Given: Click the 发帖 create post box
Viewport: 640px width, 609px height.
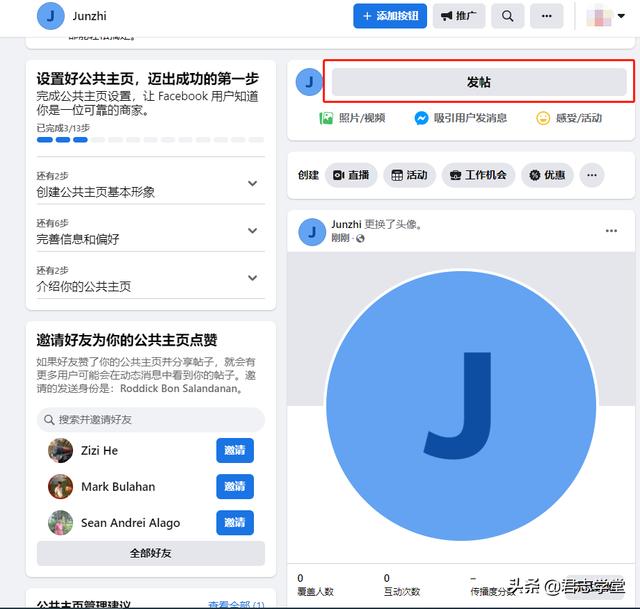Looking at the screenshot, I should tap(479, 82).
